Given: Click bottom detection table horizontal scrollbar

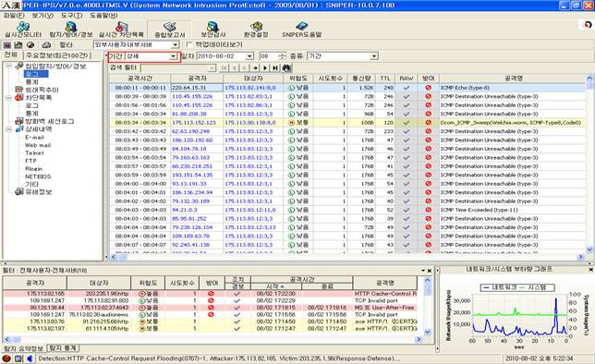Looking at the screenshot, I should 212,339.
